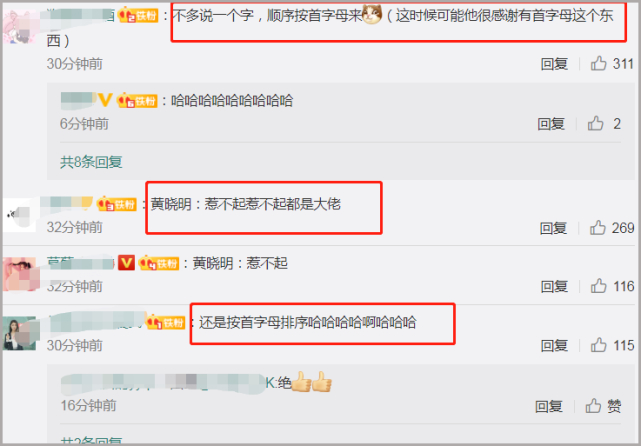Open avatar of the 32分钟前 黄晓明 commenter with 269 likes
This screenshot has height=446, width=641.
point(20,213)
